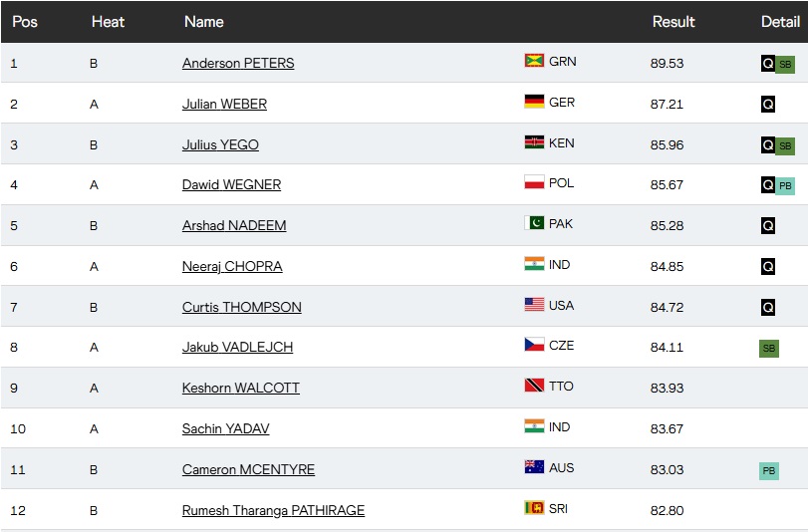This screenshot has width=808, height=532.
Task: Click the Q qualifier badge for Julian Weber
Action: click(x=768, y=104)
